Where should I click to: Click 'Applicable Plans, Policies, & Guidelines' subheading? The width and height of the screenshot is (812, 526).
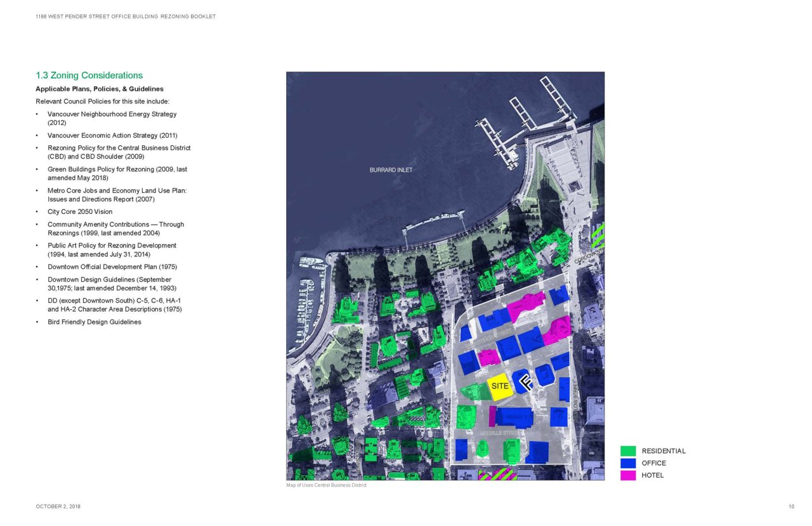click(100, 89)
